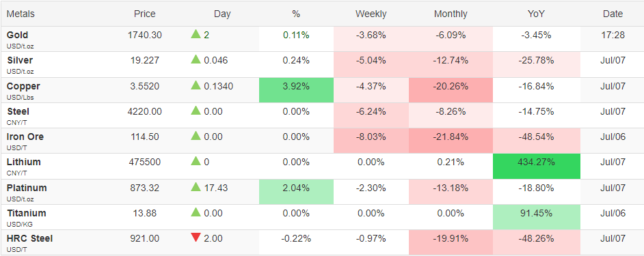Open the Gold commodity link
The height and width of the screenshot is (256, 644).
pyautogui.click(x=18, y=35)
